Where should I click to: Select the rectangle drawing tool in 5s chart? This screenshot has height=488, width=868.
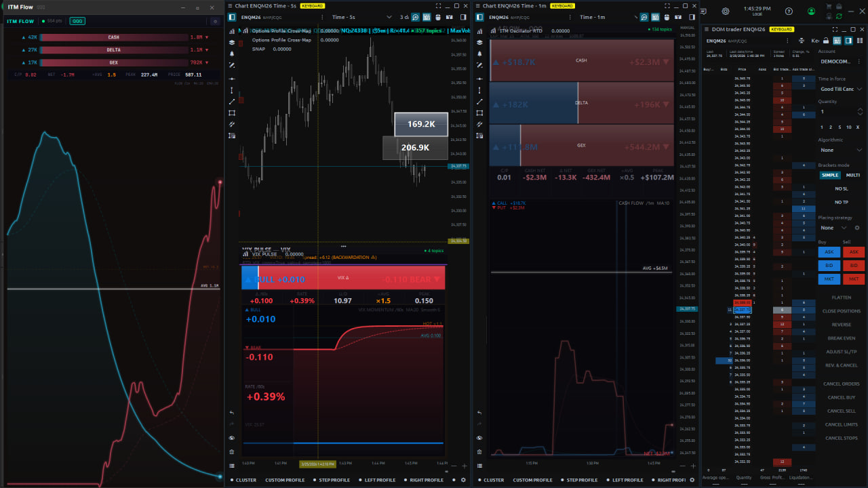click(x=232, y=113)
